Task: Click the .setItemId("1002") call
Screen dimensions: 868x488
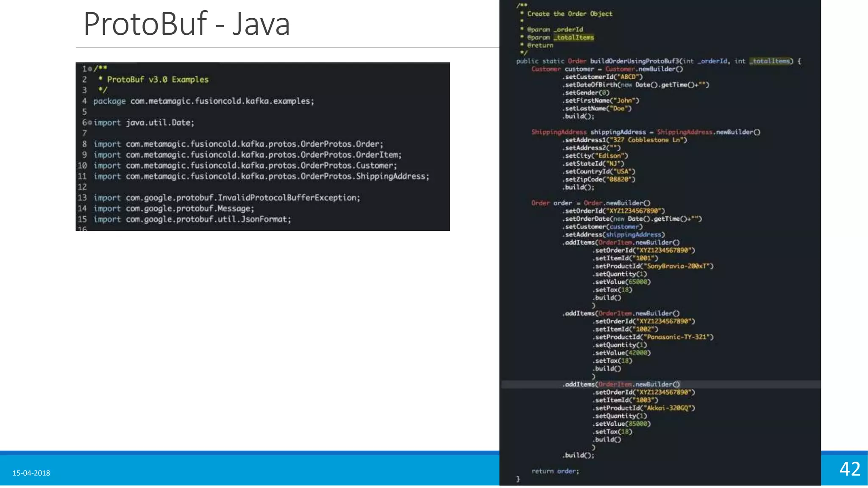Action: coord(625,329)
